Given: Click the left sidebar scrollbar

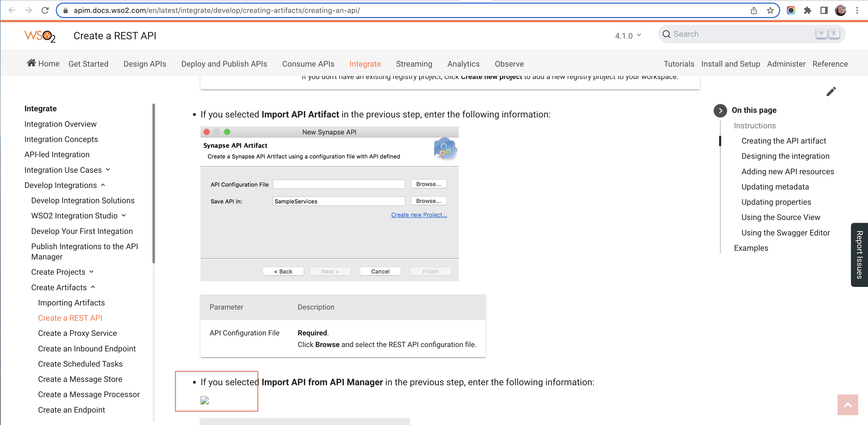Looking at the screenshot, I should point(154,184).
